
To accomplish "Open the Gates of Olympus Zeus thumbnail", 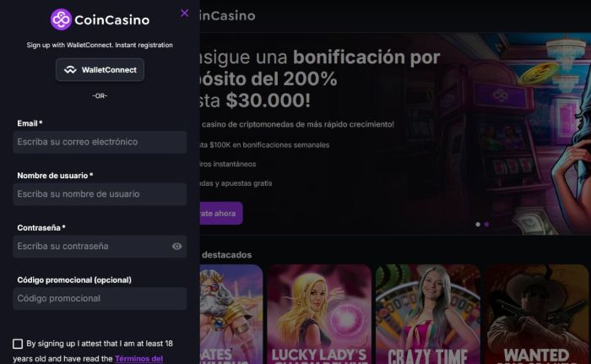I will pos(231,314).
